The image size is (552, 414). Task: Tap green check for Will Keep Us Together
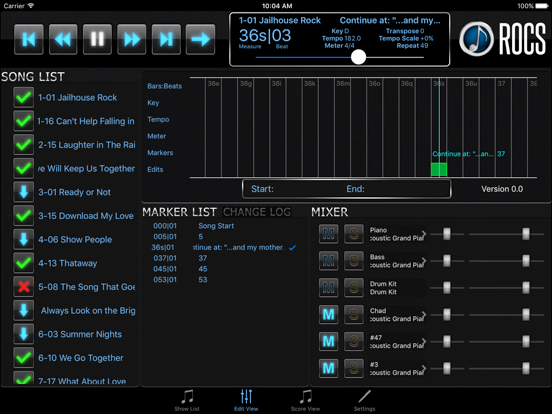tap(24, 168)
